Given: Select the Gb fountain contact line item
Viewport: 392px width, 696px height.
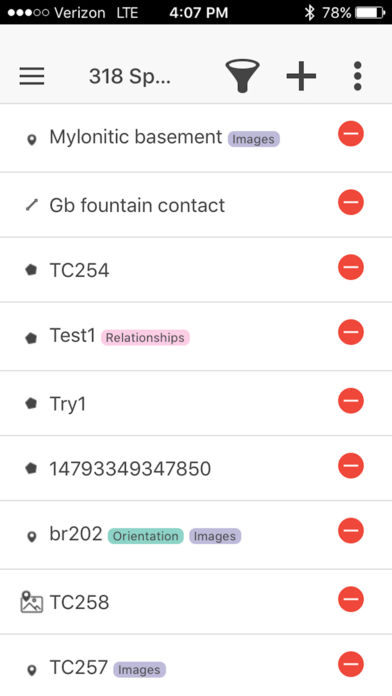Looking at the screenshot, I should [137, 206].
